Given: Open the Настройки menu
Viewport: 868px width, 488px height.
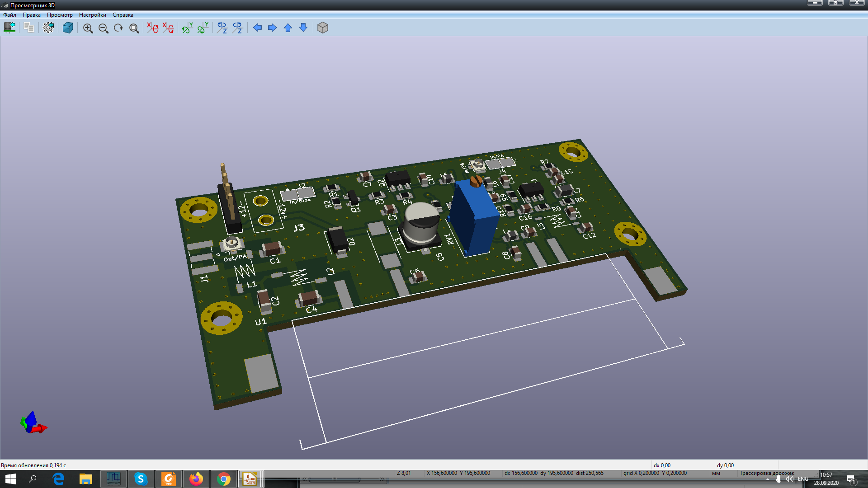Looking at the screenshot, I should tap(92, 15).
